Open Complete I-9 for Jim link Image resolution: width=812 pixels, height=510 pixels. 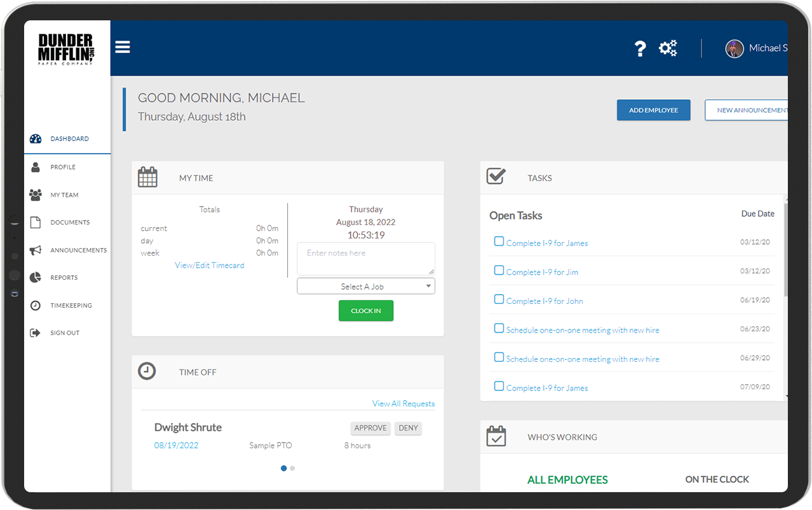(542, 272)
